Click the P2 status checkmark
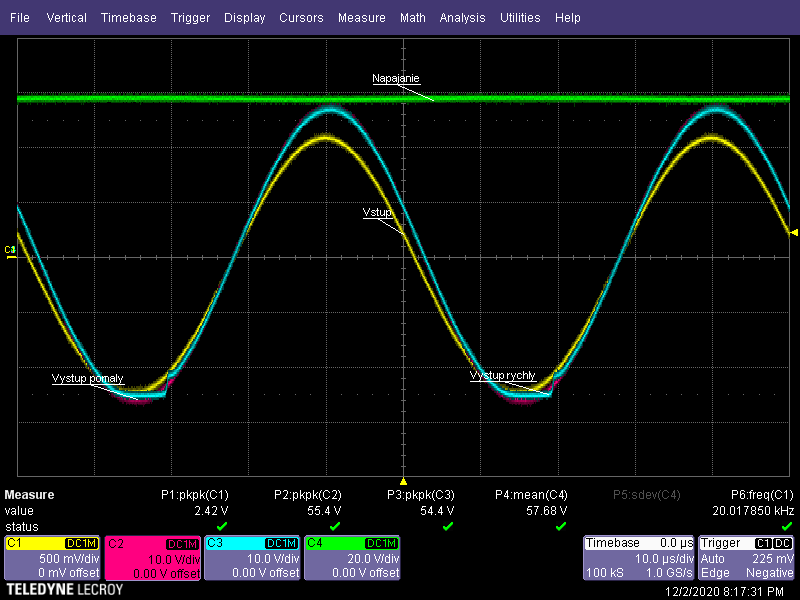800x600 pixels. pos(335,526)
